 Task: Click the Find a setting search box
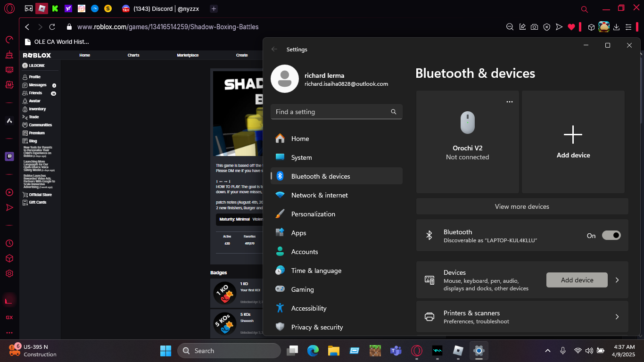click(x=337, y=112)
